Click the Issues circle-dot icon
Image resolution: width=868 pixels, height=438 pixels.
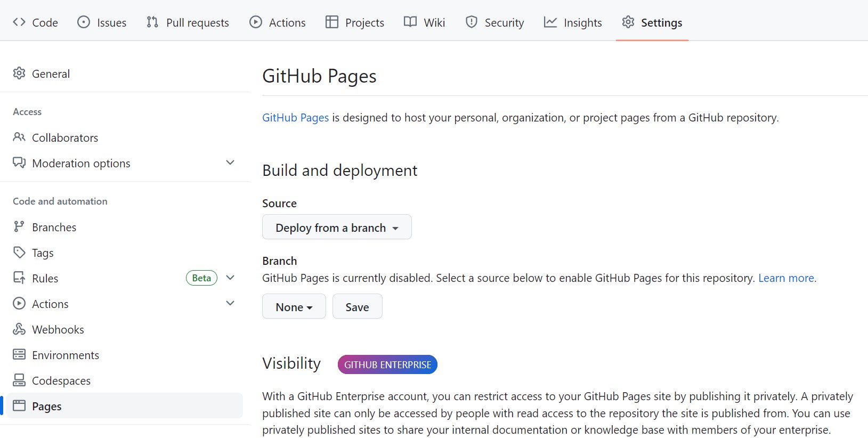84,22
